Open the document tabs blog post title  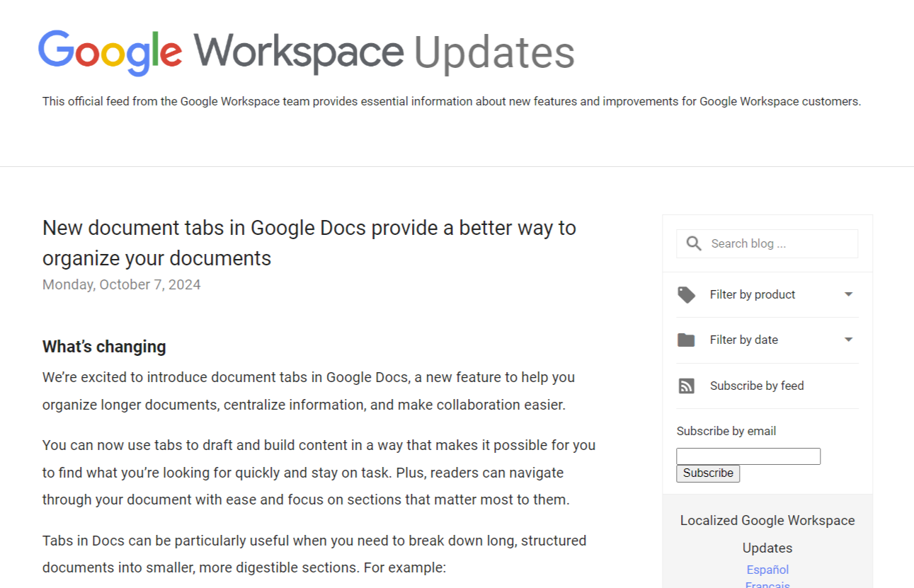(x=309, y=243)
